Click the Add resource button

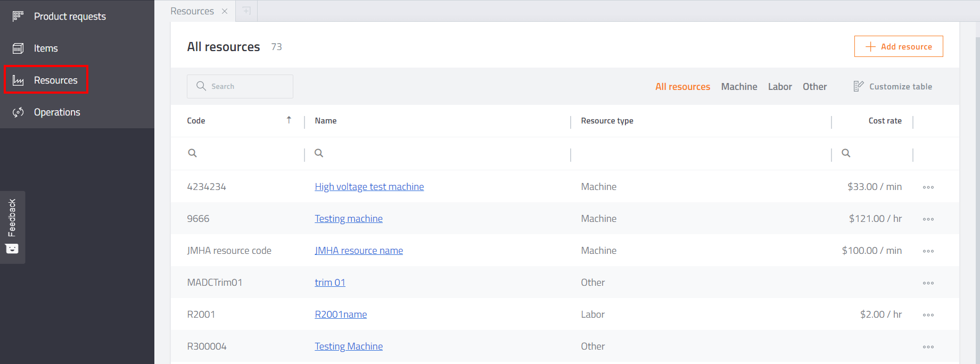(x=899, y=46)
